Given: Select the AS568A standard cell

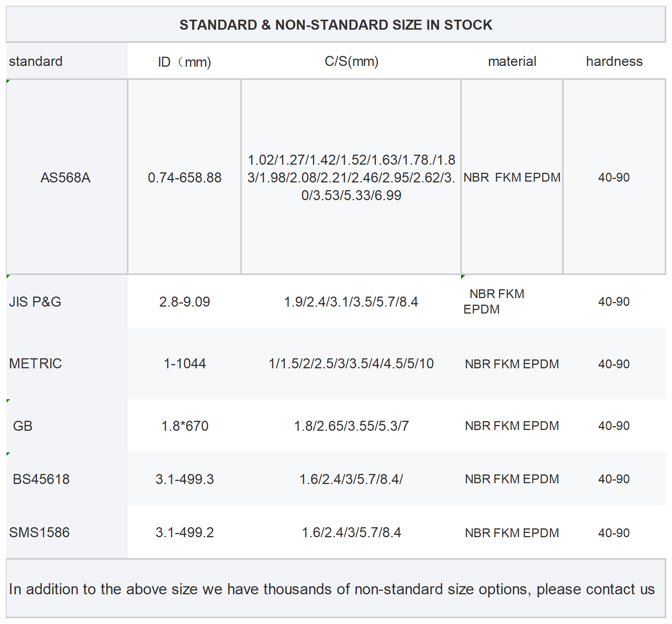Looking at the screenshot, I should click(67, 177).
